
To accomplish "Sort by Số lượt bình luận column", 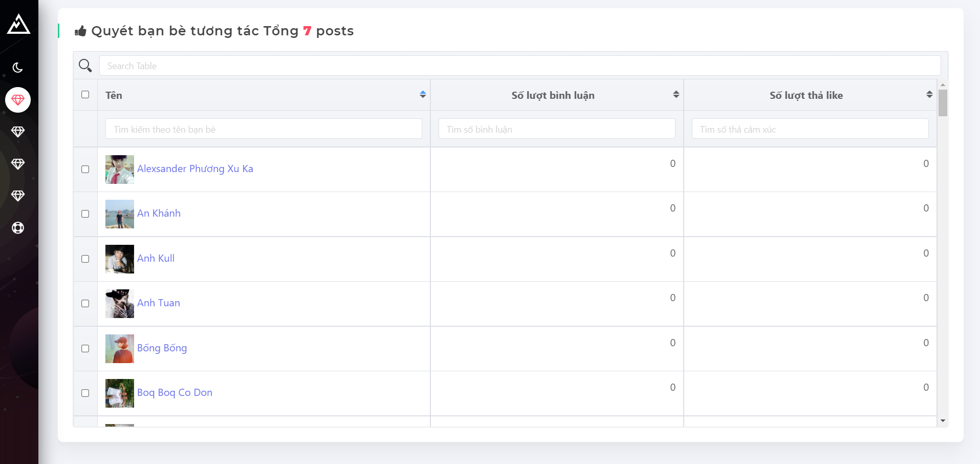I will tap(676, 95).
